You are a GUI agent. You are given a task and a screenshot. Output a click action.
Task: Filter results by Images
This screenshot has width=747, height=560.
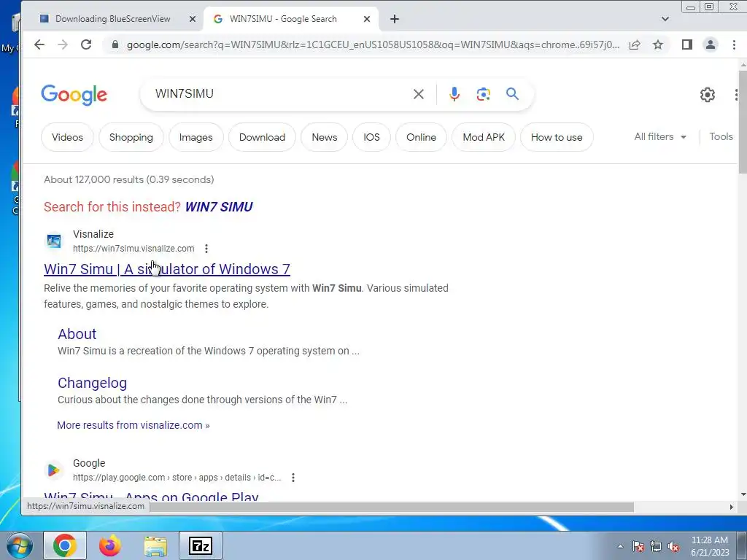tap(196, 137)
